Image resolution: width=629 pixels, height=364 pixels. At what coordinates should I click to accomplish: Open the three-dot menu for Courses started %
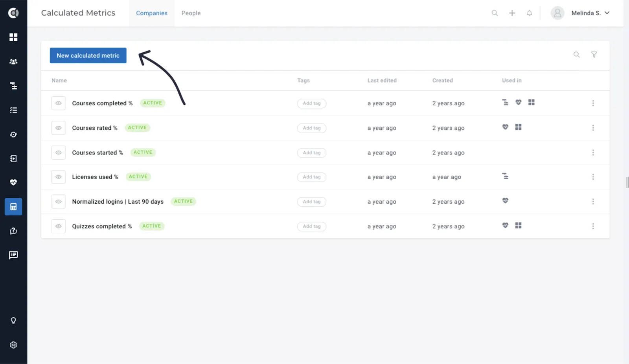click(x=593, y=153)
